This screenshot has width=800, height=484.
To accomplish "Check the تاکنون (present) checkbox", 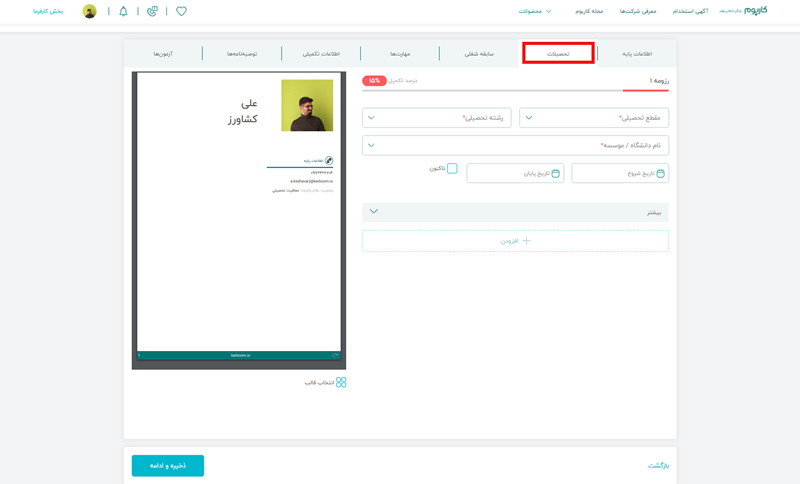I will coord(452,168).
